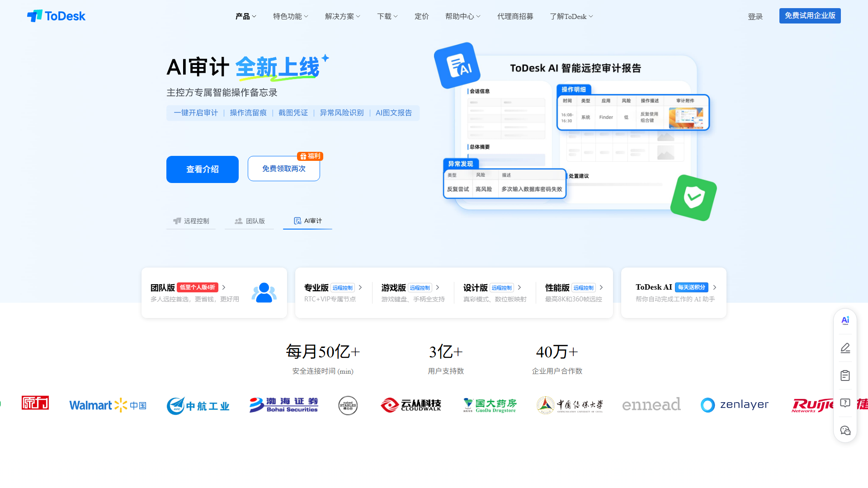
Task: Select the AI审计 tab
Action: [x=307, y=221]
